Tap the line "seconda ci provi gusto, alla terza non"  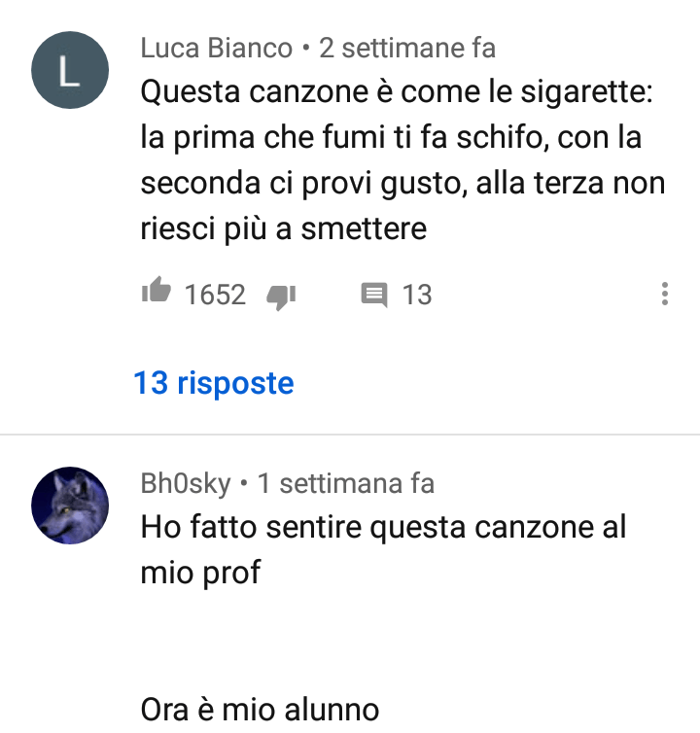tap(403, 183)
